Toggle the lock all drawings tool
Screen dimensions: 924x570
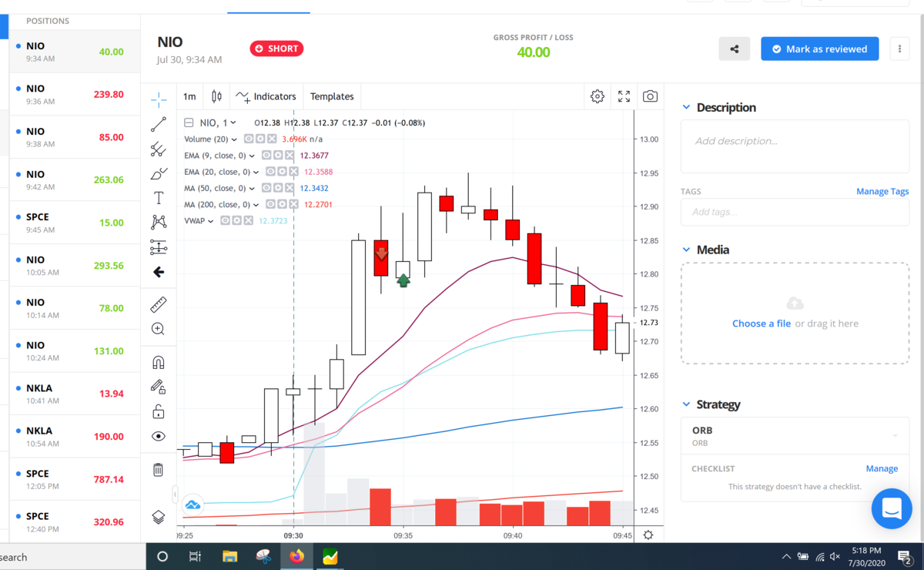click(x=159, y=411)
